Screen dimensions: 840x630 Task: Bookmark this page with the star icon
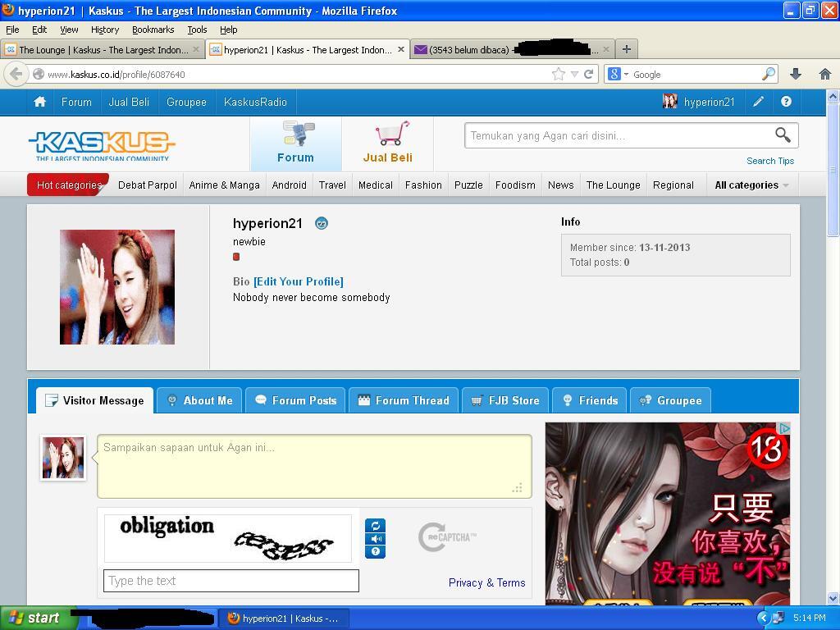[558, 74]
